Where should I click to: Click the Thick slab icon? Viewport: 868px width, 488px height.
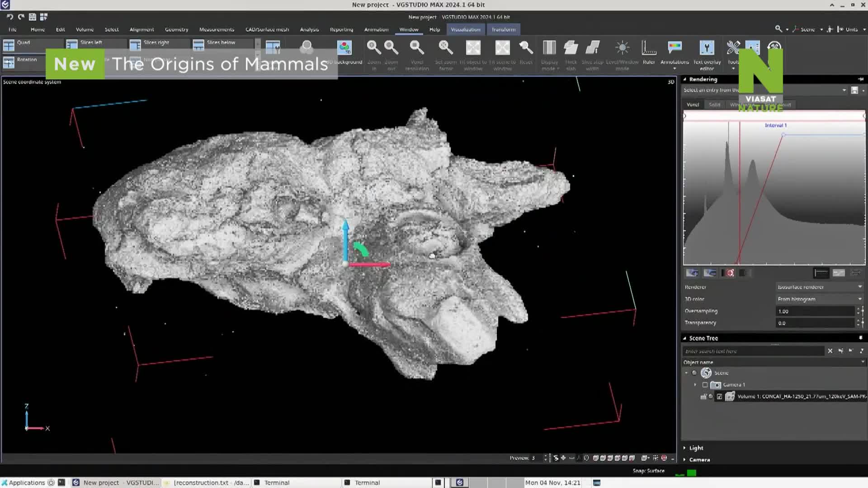pos(571,48)
